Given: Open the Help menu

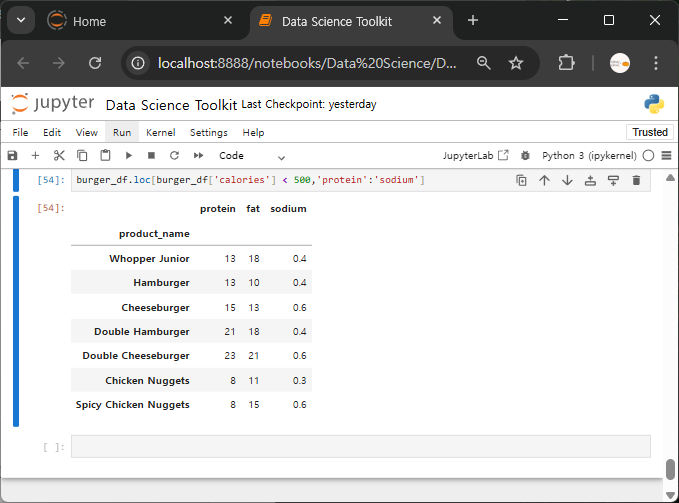Looking at the screenshot, I should point(253,132).
